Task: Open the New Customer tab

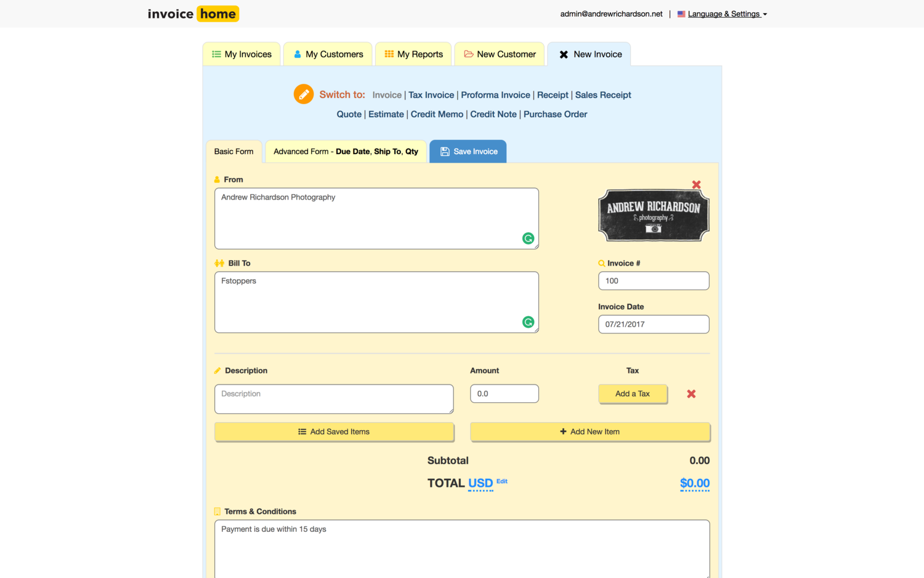Action: point(500,54)
